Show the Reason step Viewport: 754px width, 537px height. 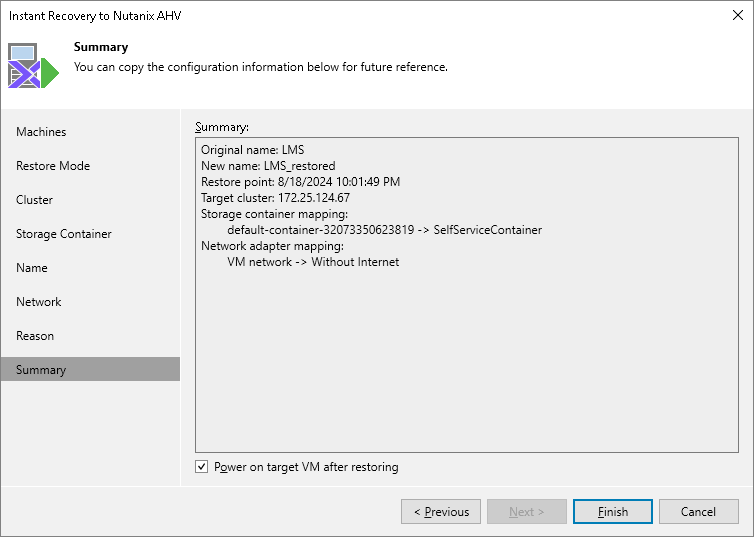coord(35,336)
